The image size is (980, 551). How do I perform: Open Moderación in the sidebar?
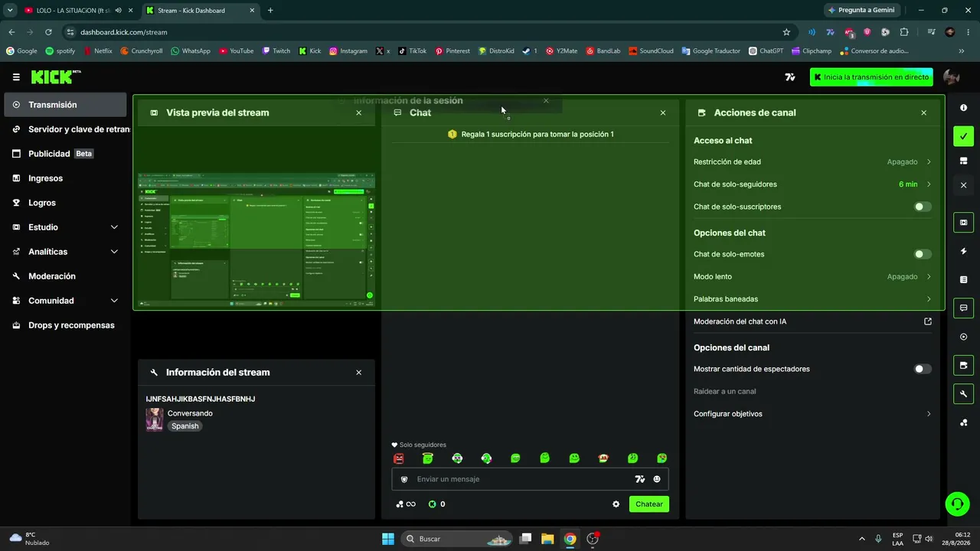tap(65, 276)
